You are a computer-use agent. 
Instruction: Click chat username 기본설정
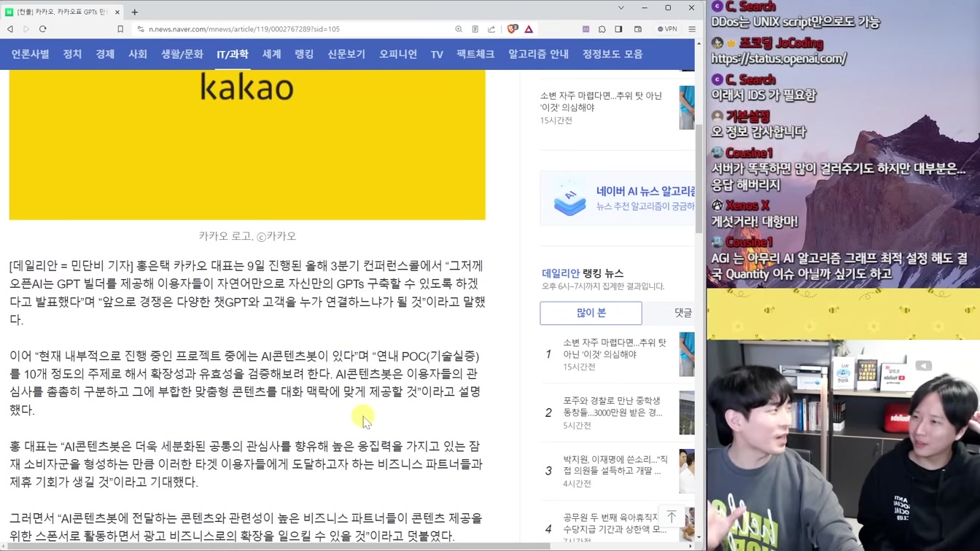click(x=747, y=116)
